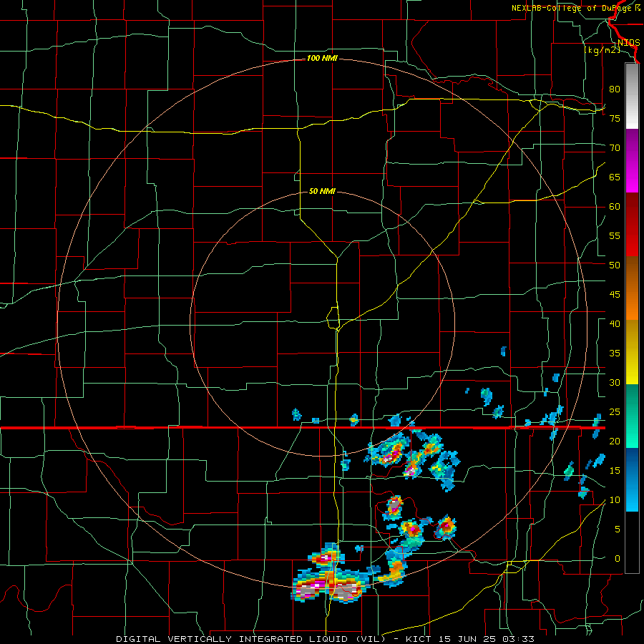Click the magenta band of the color scale

coord(632,160)
